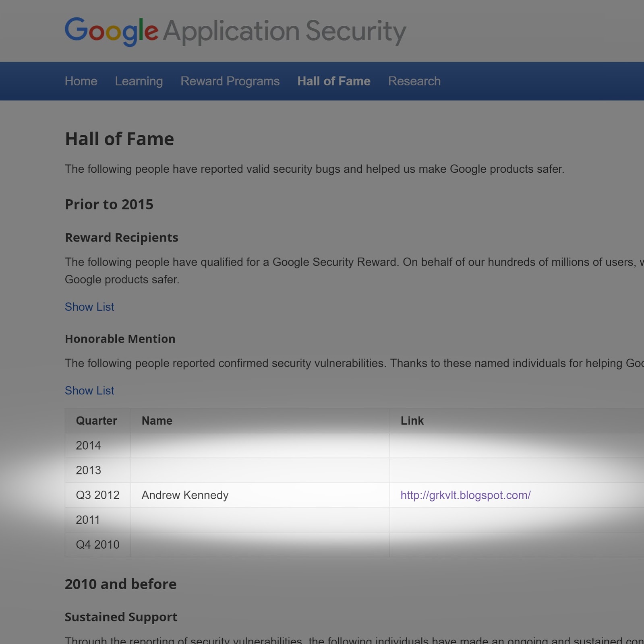Click the Hall of Fame page heading
This screenshot has height=644, width=644.
pos(120,139)
